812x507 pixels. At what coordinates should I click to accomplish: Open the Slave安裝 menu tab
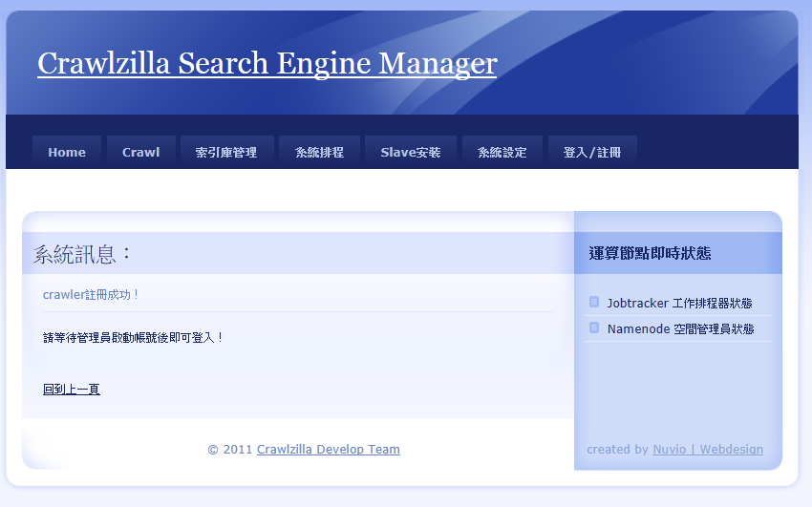coord(411,152)
